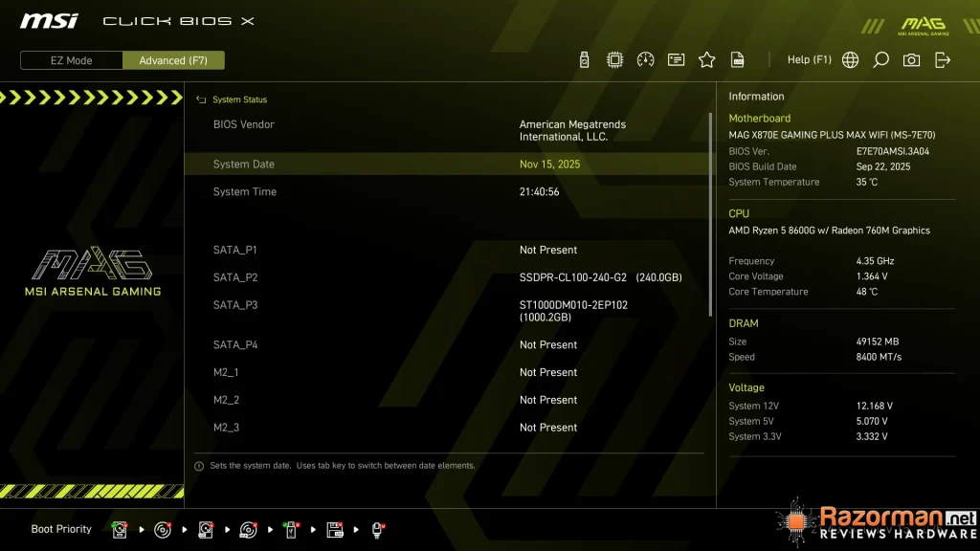Viewport: 980px width, 551px height.
Task: Click the MSI logo
Action: coord(49,21)
